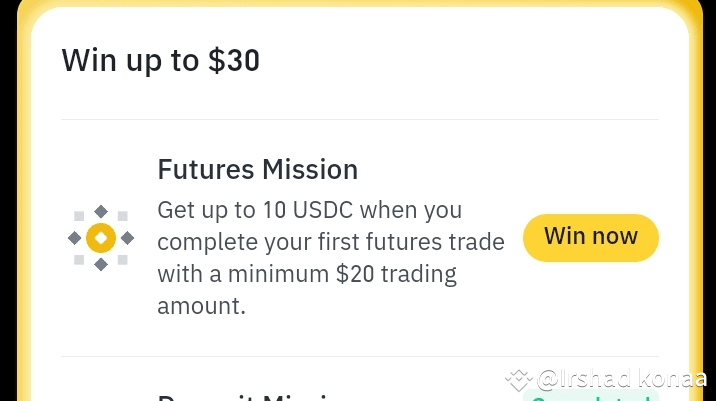Click the left gray diamond of the mission icon

74,238
